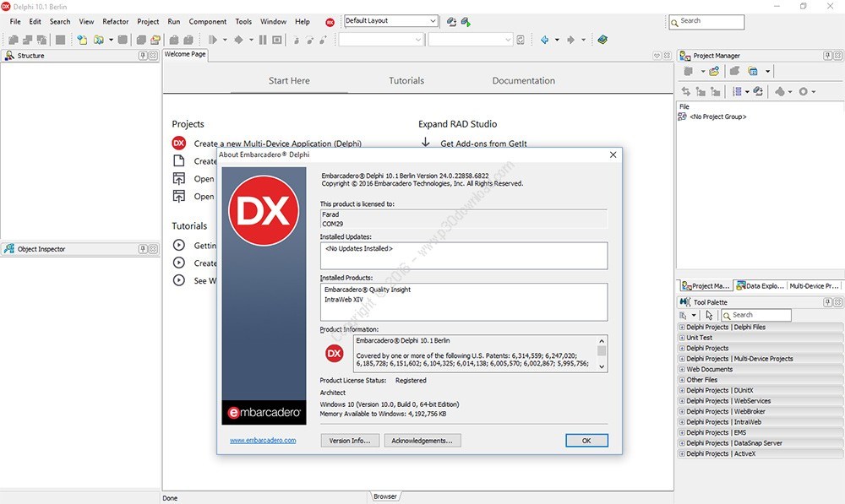Click Project Manager's folder-with-plus icon

click(714, 71)
